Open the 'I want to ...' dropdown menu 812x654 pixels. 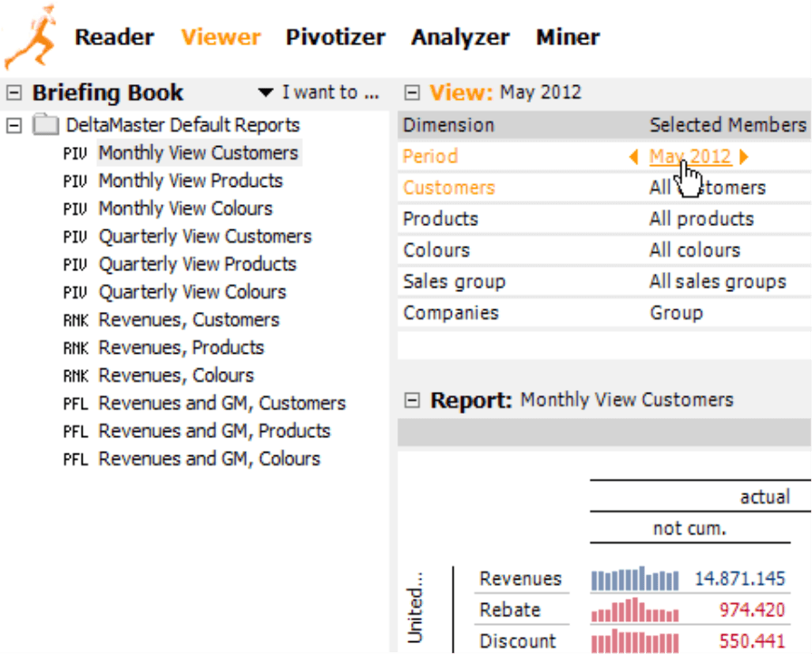click(319, 93)
